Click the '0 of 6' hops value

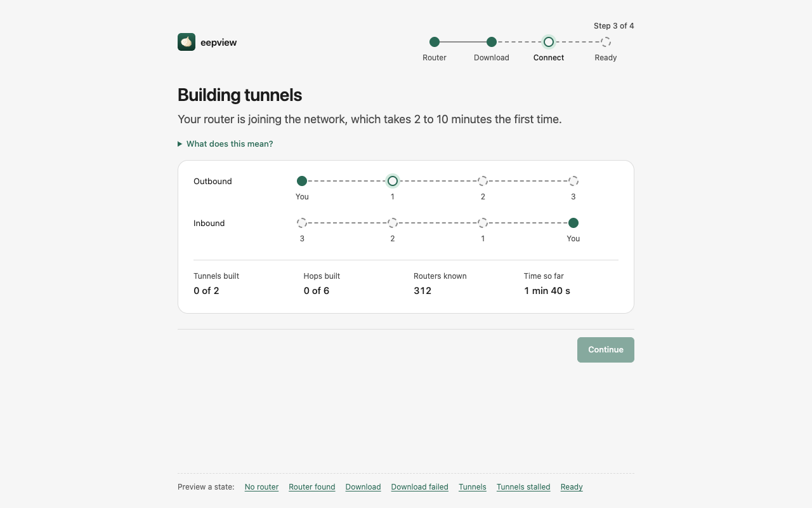click(x=317, y=291)
